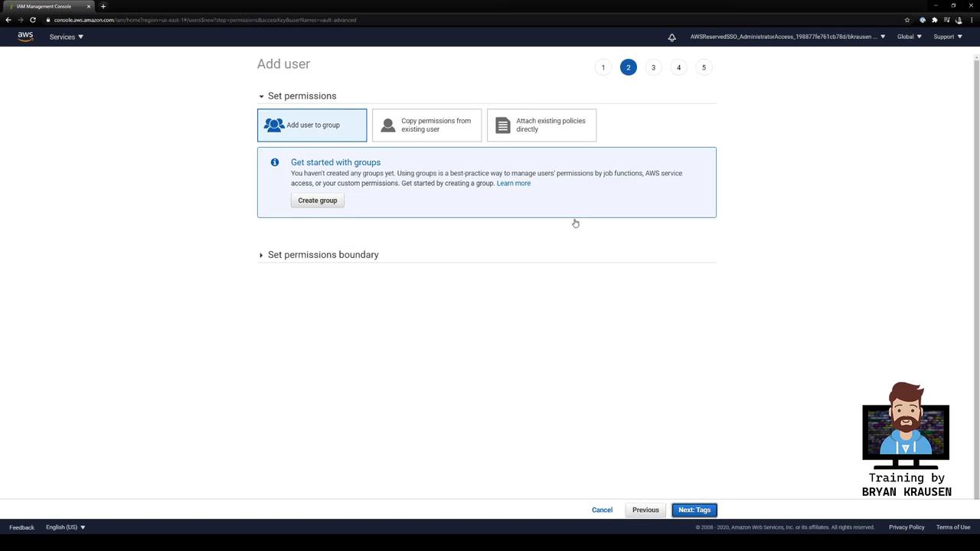980x551 pixels.
Task: Bookmark this page with the star icon
Action: coord(907,20)
